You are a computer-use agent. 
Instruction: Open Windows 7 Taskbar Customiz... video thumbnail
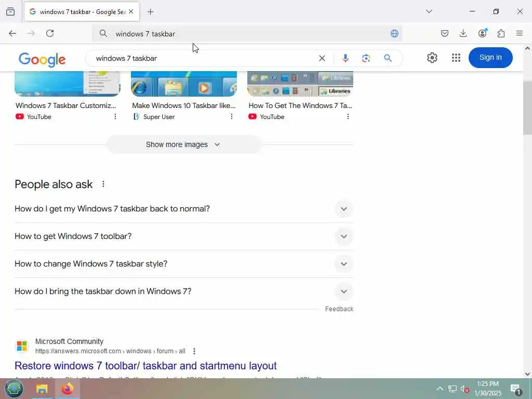pos(68,84)
